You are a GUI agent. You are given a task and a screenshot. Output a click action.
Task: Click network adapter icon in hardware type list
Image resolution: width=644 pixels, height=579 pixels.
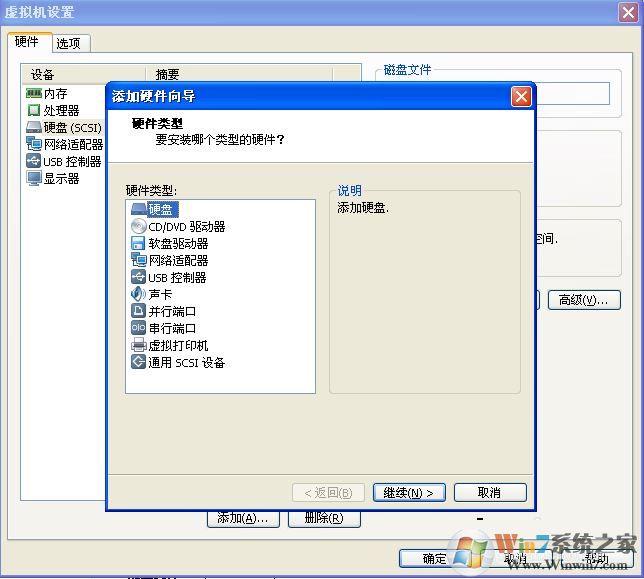tap(139, 260)
